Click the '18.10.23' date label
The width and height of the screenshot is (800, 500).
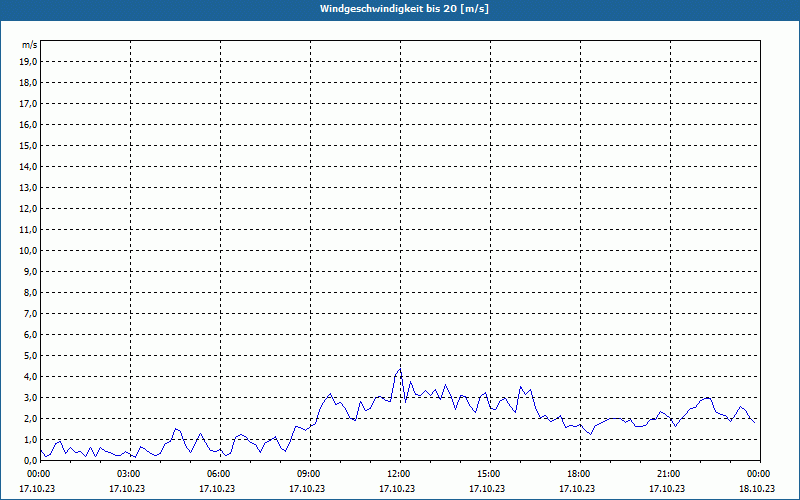pyautogui.click(x=757, y=488)
